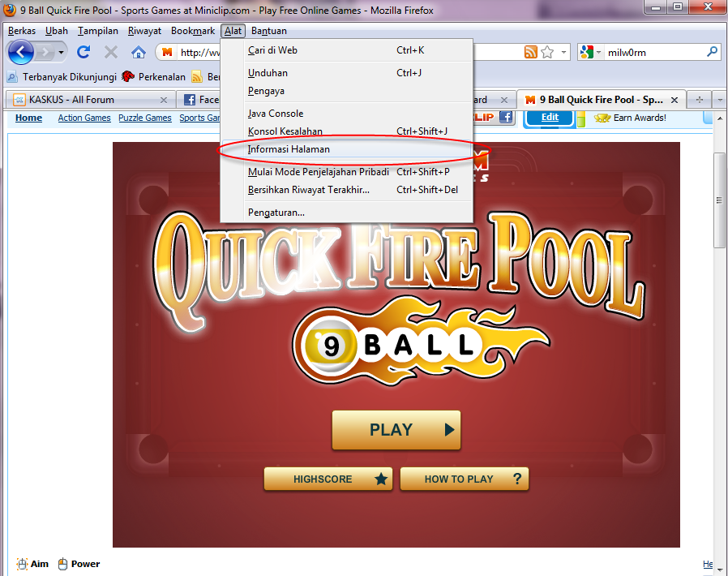Open the Ubah menu
The height and width of the screenshot is (576, 728).
pyautogui.click(x=57, y=31)
